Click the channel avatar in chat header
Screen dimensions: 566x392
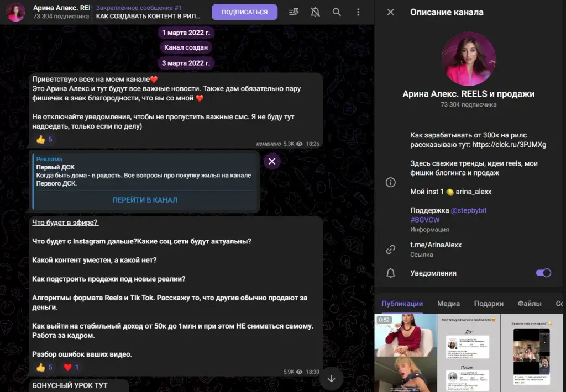15,12
